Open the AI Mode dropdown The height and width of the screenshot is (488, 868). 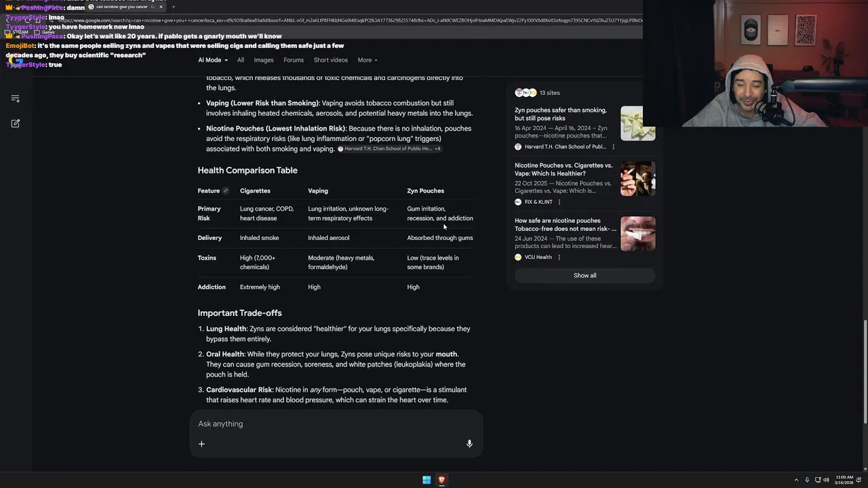click(x=213, y=60)
